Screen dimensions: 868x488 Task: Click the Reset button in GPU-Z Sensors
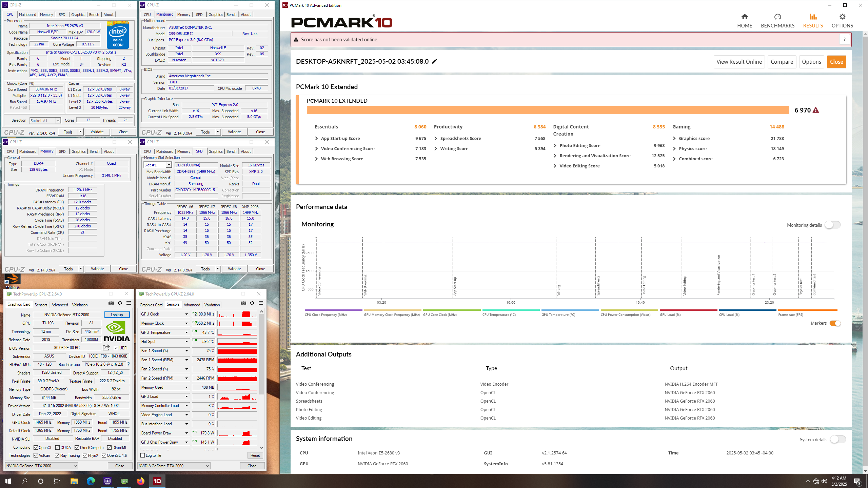(255, 455)
